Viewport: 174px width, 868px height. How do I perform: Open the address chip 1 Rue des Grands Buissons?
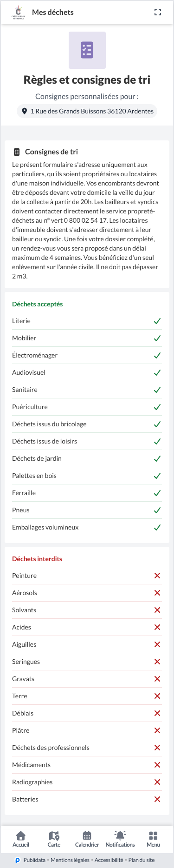(87, 111)
